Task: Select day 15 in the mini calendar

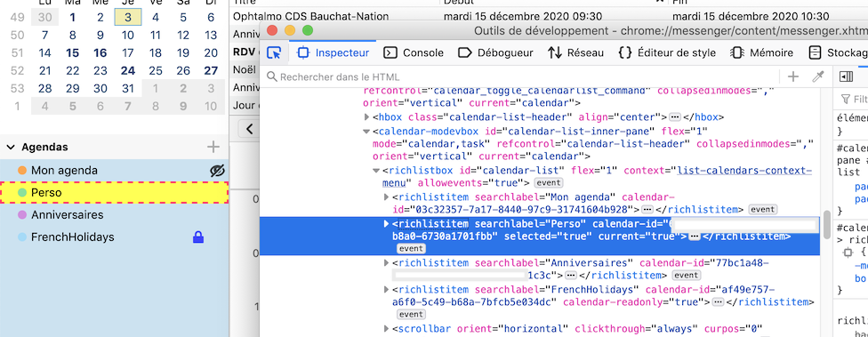Action: 73,53
